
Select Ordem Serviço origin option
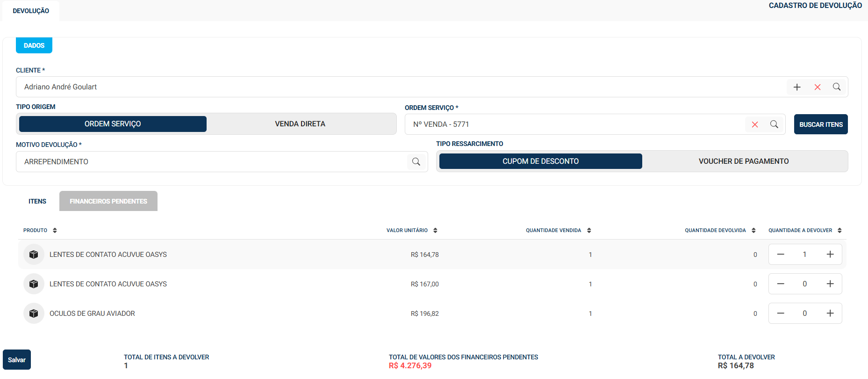tap(113, 124)
